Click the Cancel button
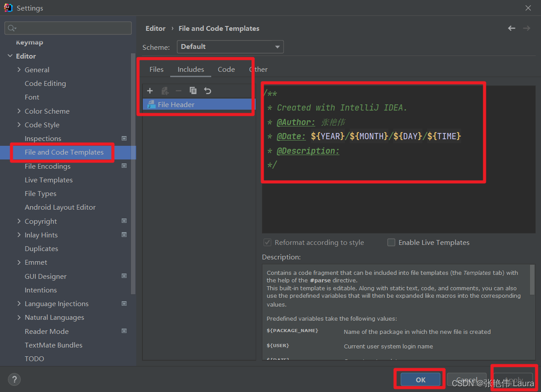Screen dimensions: 541x392 coord(467,380)
